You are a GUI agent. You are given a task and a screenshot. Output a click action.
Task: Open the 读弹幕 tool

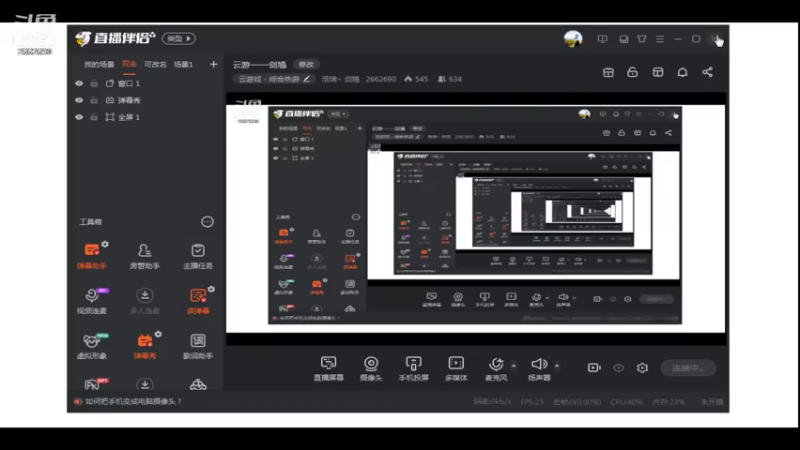(197, 301)
